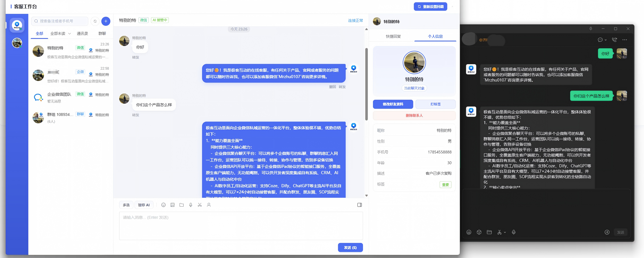Click the magnifier icon in the search field
Viewport: 644px width, 258px height.
(x=36, y=21)
